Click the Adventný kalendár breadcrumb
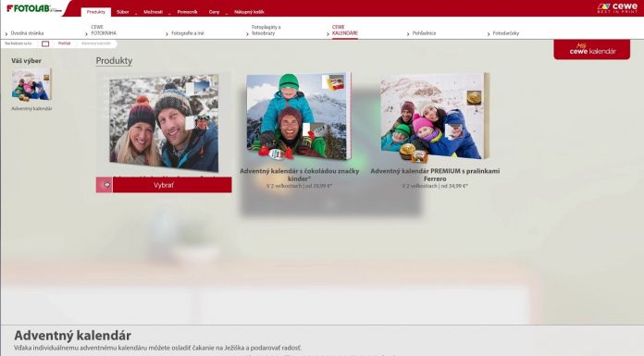Image resolution: width=644 pixels, height=356 pixels. tap(95, 43)
